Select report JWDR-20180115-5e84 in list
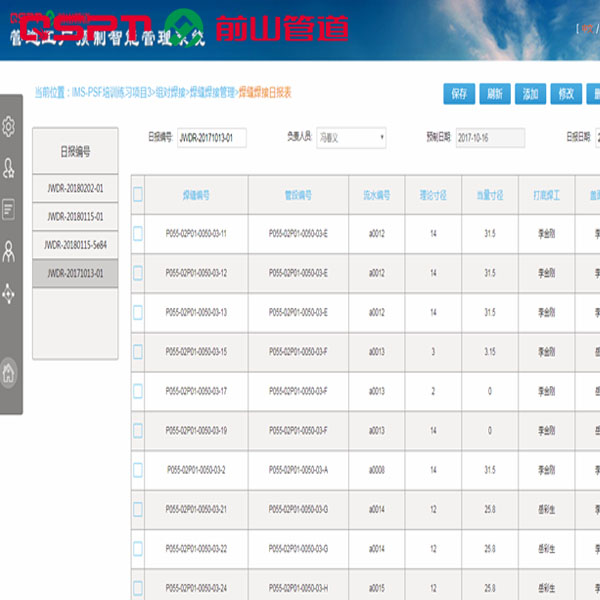 [75, 244]
